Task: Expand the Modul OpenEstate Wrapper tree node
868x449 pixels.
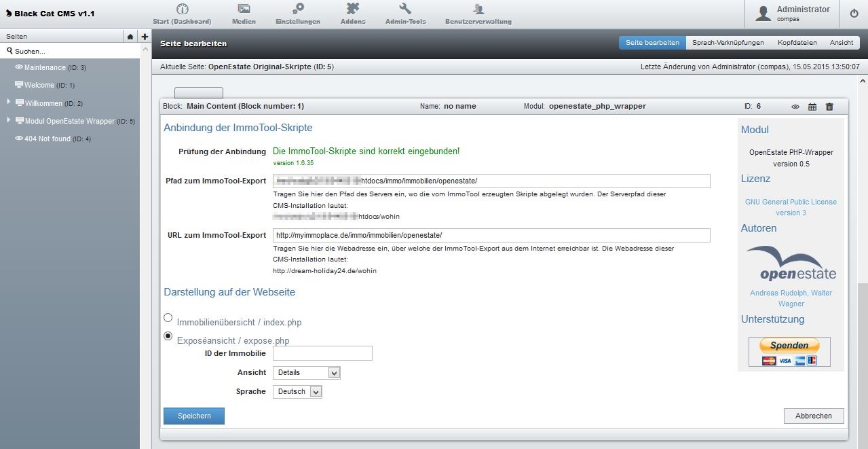Action: click(9, 120)
